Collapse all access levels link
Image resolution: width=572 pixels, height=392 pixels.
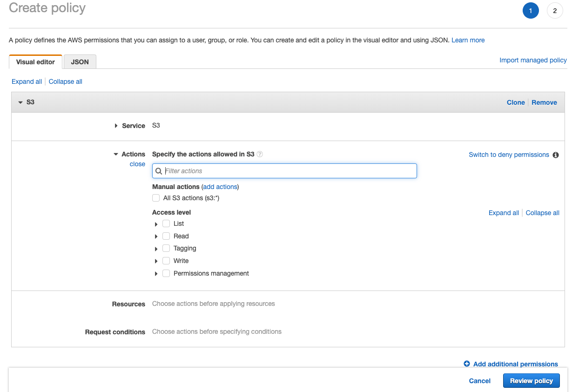[x=543, y=213]
